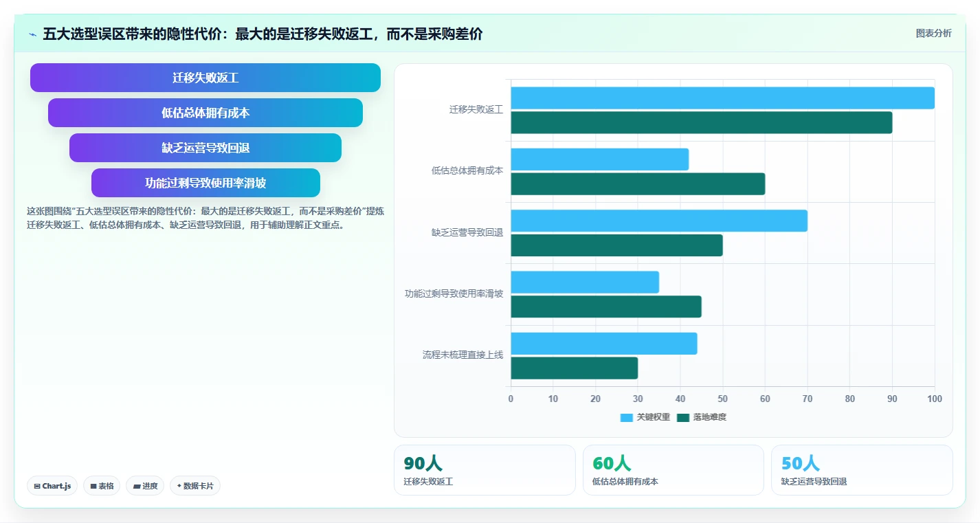Click the 表格 tag chip
Image resolution: width=980 pixels, height=523 pixels.
pos(102,486)
